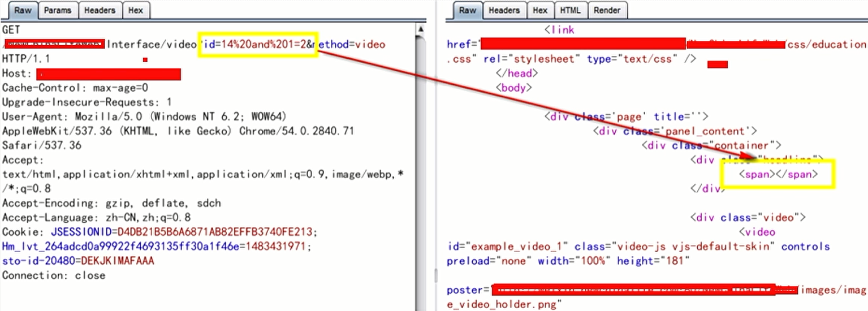Click the text/html,application/xhtml+xml line

(x=203, y=175)
